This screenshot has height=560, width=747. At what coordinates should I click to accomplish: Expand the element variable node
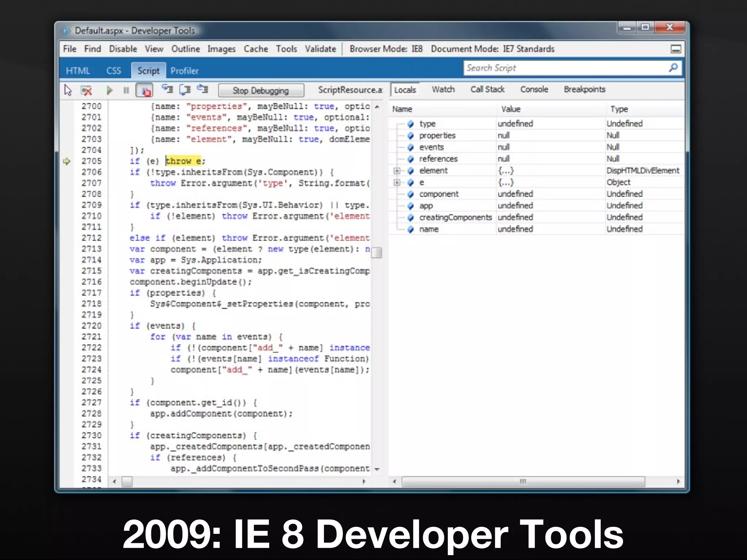tap(397, 171)
